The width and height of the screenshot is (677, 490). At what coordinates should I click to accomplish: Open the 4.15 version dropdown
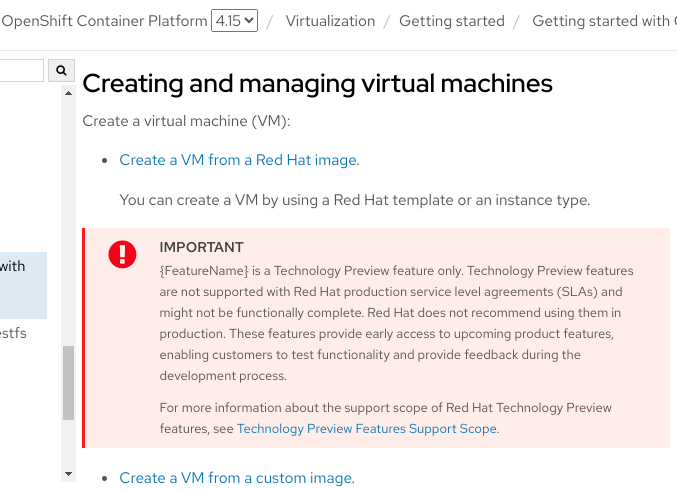(x=234, y=21)
